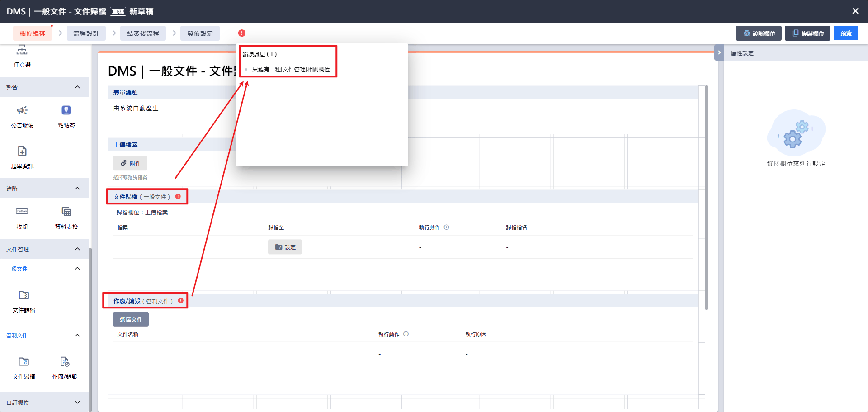Switch to the 流程設計 tab

[86, 33]
